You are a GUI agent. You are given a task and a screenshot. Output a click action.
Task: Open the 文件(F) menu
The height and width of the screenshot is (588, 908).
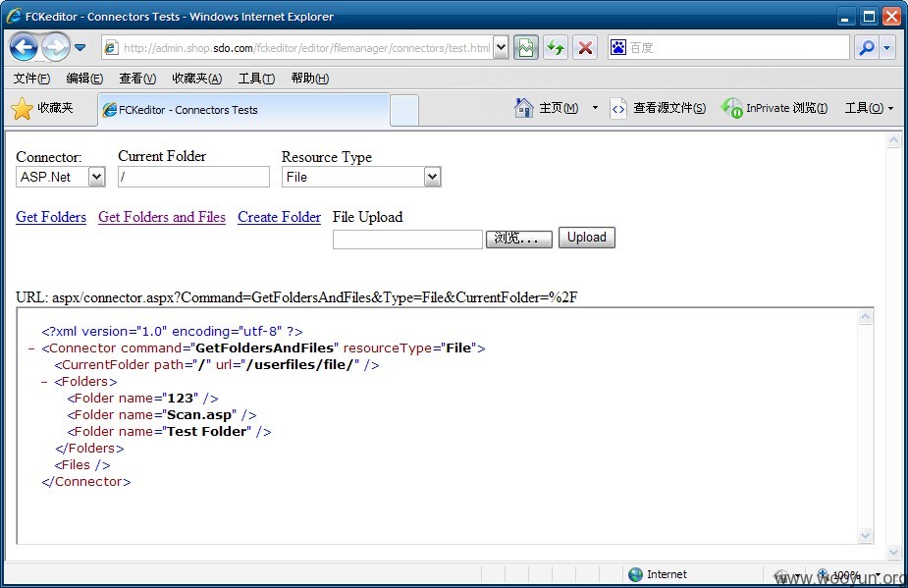31,79
